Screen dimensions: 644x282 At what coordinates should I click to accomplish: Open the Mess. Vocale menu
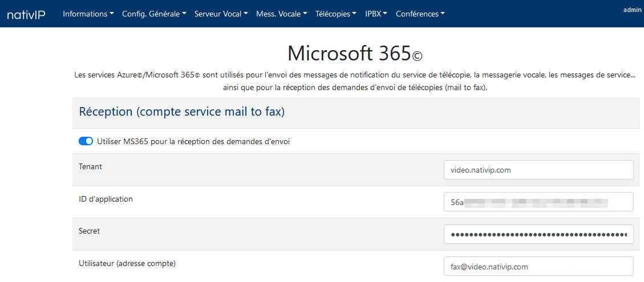tap(281, 14)
